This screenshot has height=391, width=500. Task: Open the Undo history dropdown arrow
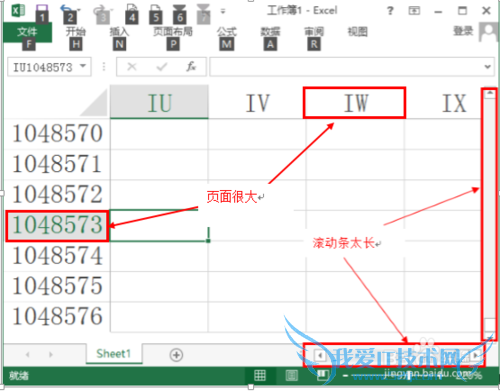(x=79, y=10)
